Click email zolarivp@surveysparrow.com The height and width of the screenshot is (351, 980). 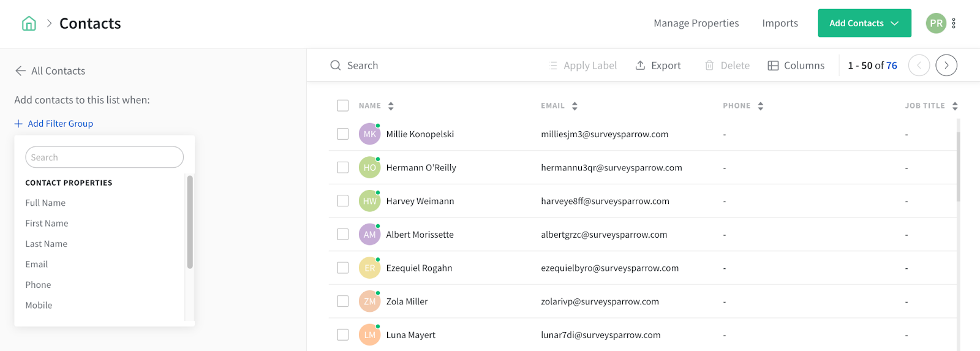(600, 301)
